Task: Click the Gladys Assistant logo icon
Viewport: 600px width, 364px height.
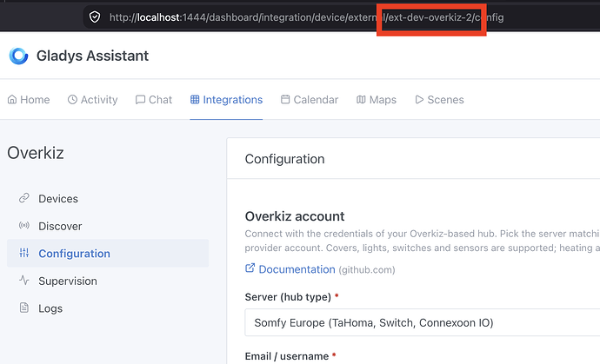Action: point(19,56)
